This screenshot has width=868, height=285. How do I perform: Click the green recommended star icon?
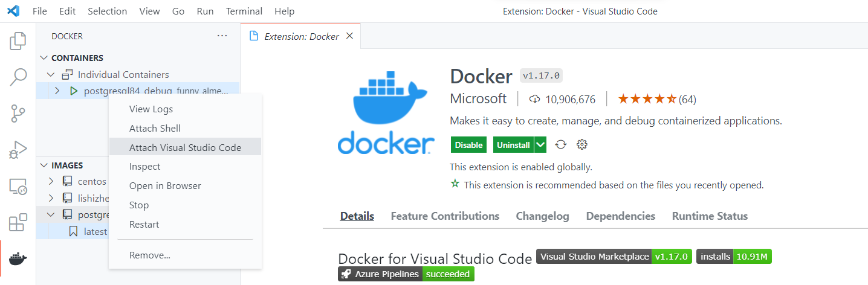[x=455, y=184]
